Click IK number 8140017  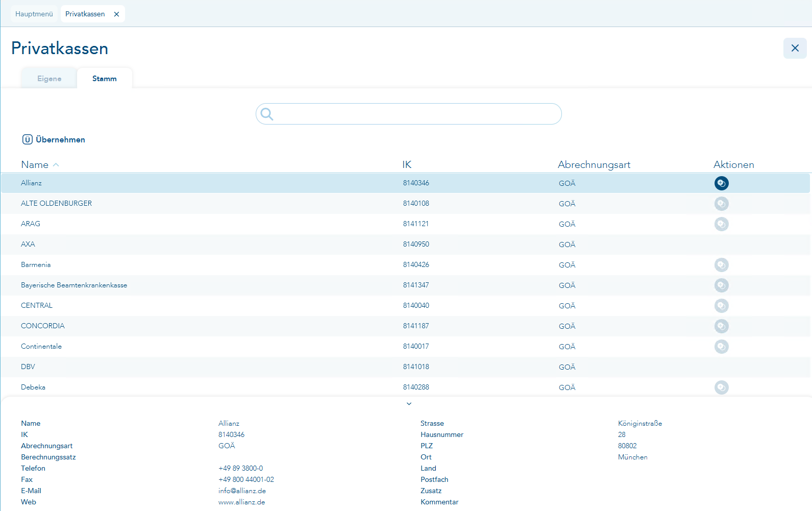pyautogui.click(x=416, y=346)
